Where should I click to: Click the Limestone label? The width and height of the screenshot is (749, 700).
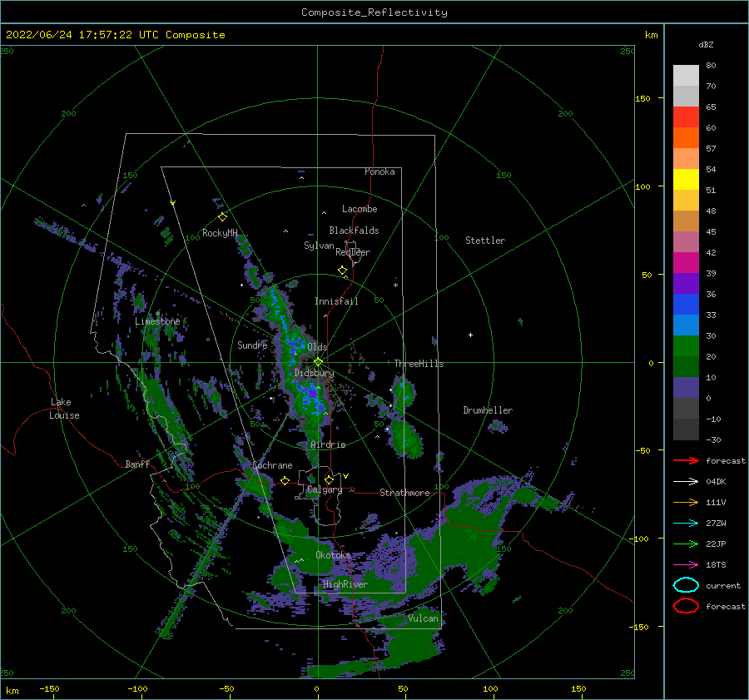[x=157, y=321]
